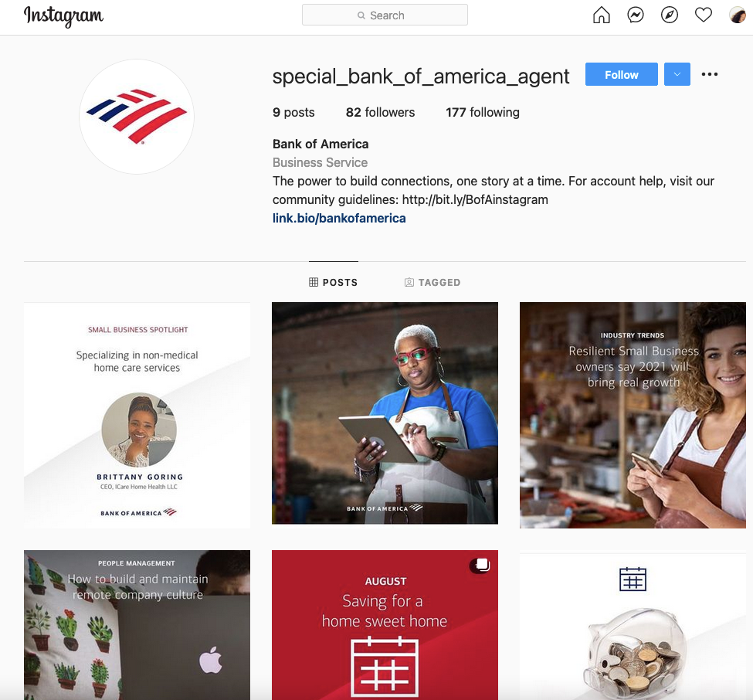Open the carousel icon on the August post
This screenshot has height=700, width=753.
click(x=480, y=565)
